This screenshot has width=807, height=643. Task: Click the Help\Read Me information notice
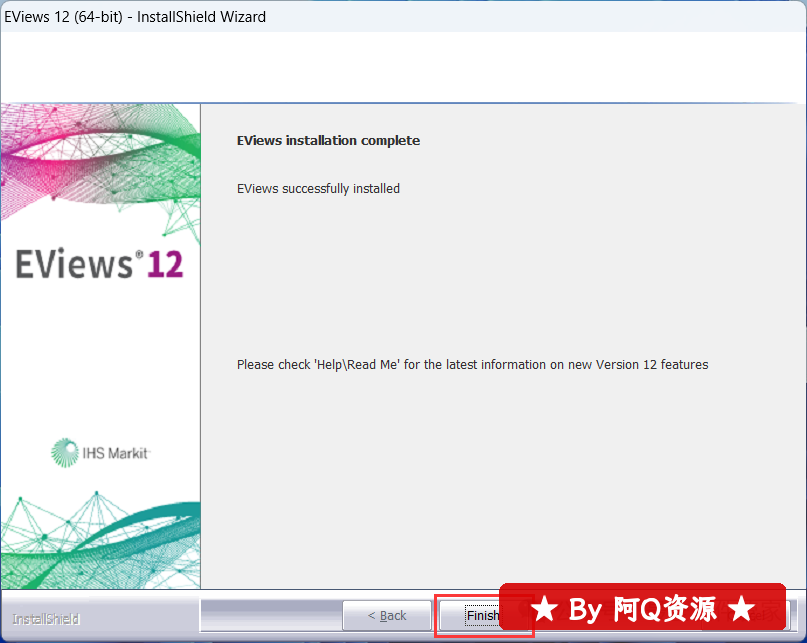pos(472,365)
